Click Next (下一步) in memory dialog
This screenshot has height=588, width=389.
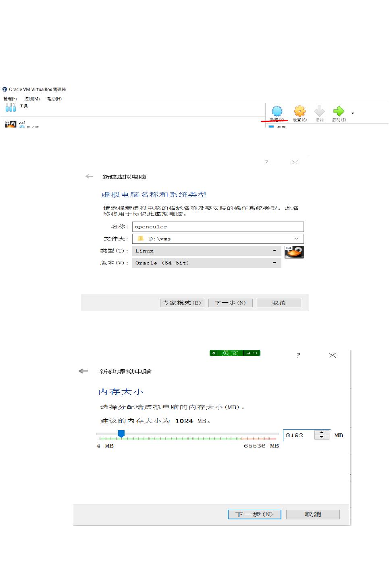point(254,515)
